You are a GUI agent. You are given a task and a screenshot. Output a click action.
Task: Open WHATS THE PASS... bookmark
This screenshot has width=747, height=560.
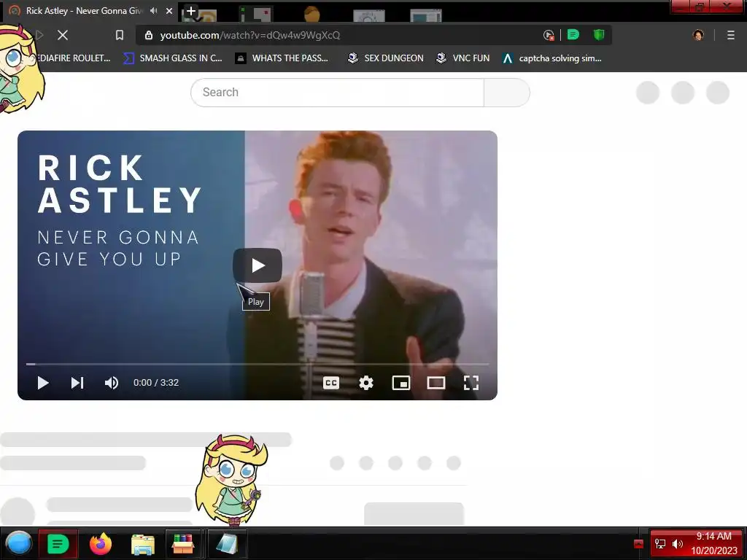click(282, 58)
